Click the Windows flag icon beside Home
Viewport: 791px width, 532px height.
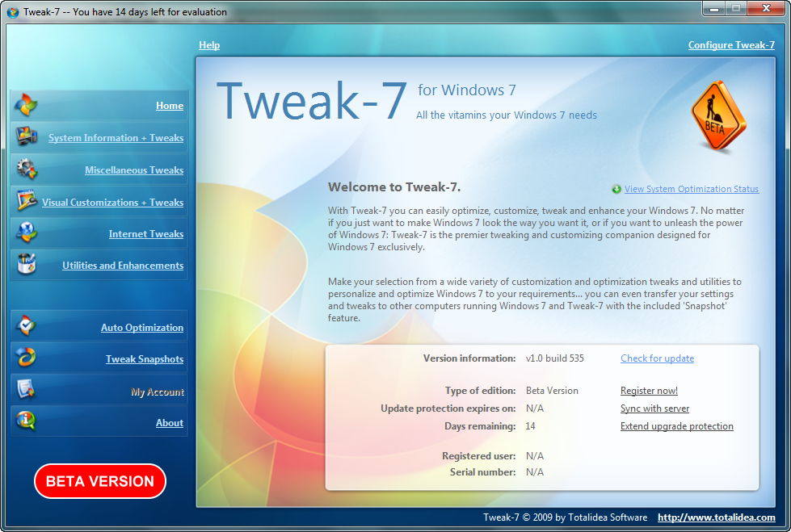click(x=25, y=105)
